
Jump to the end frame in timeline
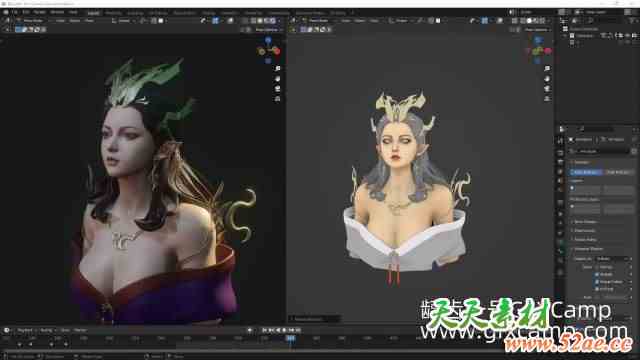298,330
